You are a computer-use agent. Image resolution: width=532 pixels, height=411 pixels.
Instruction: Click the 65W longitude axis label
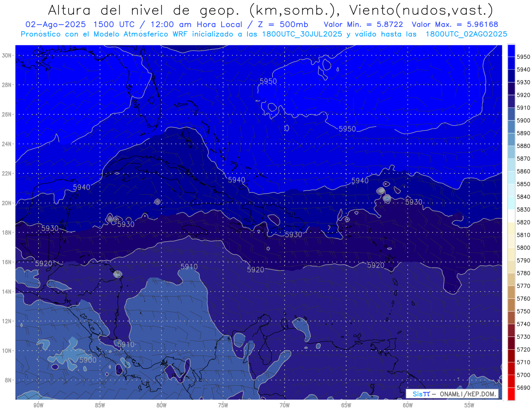coord(346,405)
